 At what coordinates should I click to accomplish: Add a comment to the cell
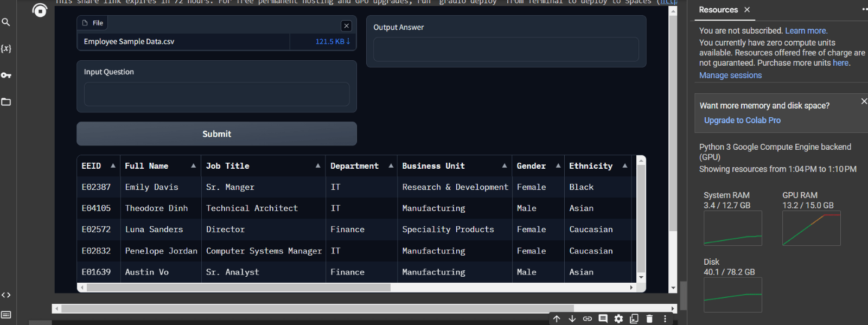tap(603, 319)
